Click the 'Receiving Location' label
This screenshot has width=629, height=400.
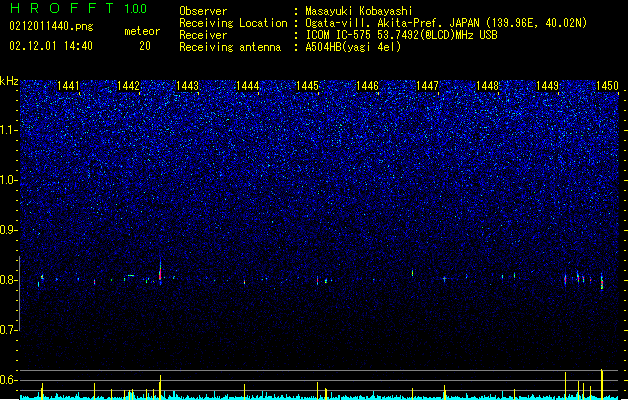233,23
